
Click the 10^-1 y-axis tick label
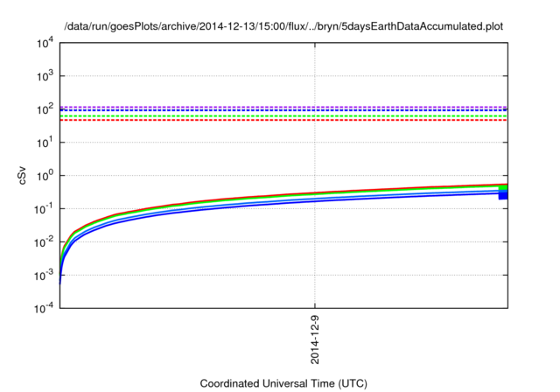coord(44,209)
